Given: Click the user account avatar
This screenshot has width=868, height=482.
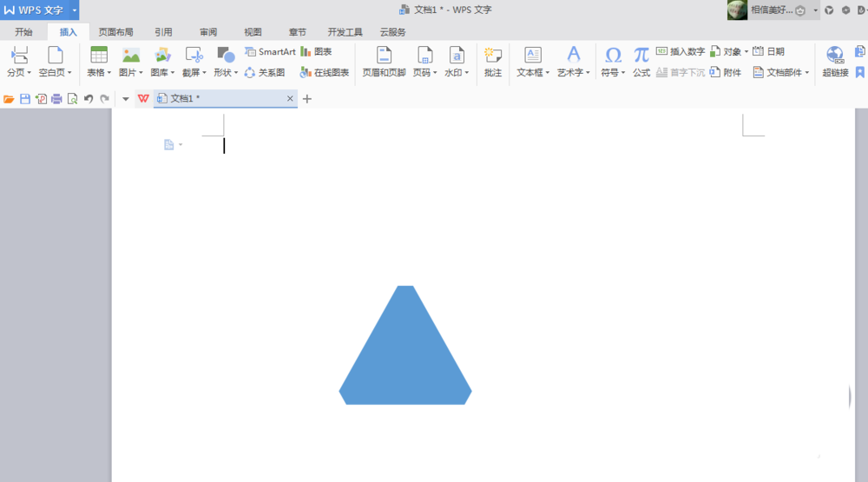Looking at the screenshot, I should coord(737,10).
